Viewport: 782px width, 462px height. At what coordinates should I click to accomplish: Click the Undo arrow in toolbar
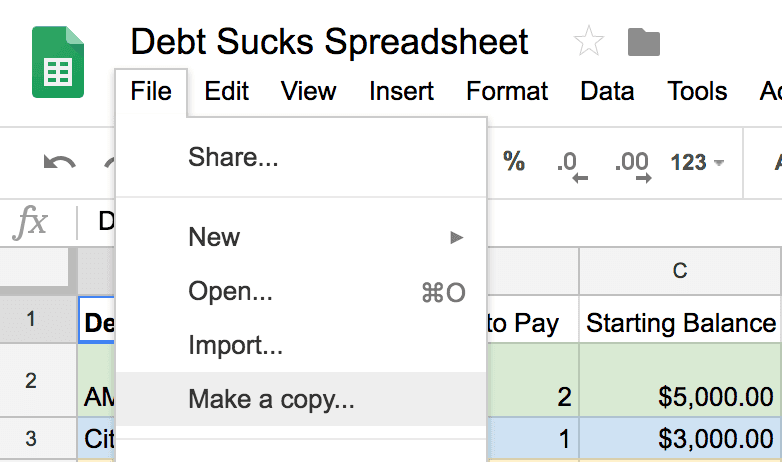point(59,163)
